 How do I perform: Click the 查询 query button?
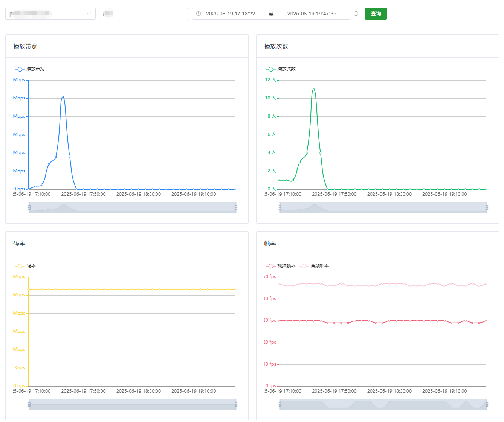[x=376, y=14]
